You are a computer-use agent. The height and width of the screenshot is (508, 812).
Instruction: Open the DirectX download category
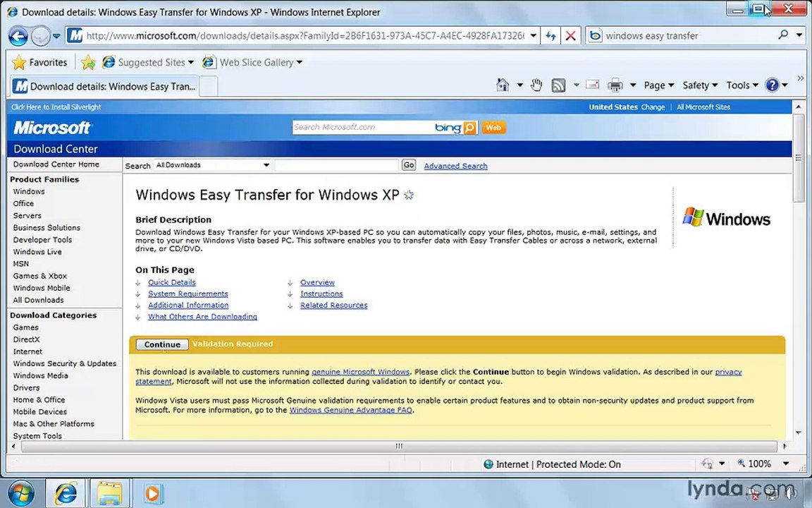pyautogui.click(x=26, y=339)
